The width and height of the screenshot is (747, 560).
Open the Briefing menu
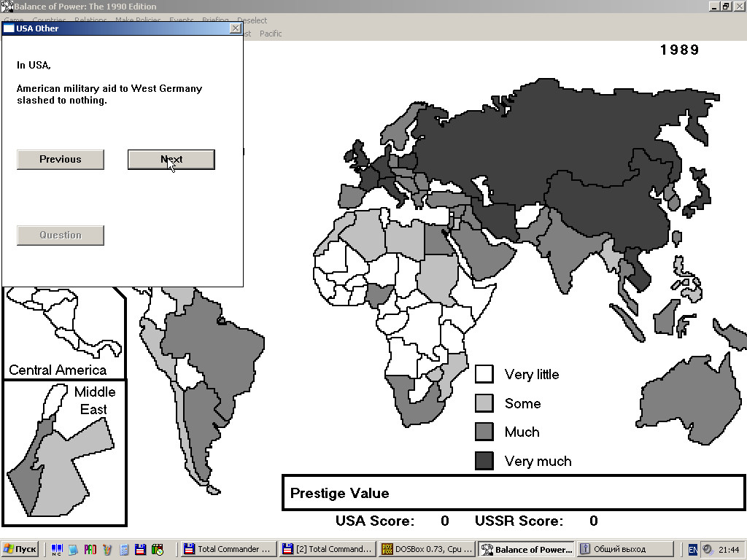pyautogui.click(x=215, y=20)
